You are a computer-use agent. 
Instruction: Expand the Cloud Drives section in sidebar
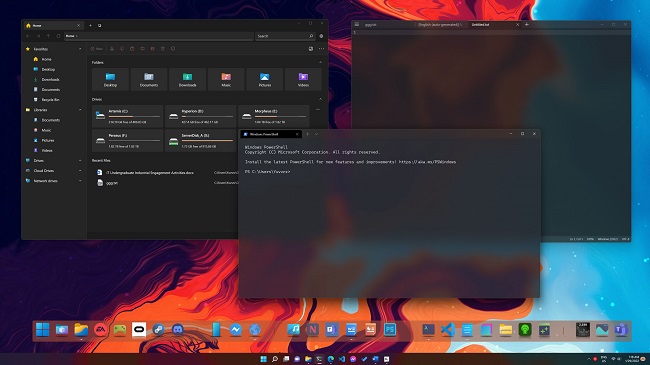80,170
